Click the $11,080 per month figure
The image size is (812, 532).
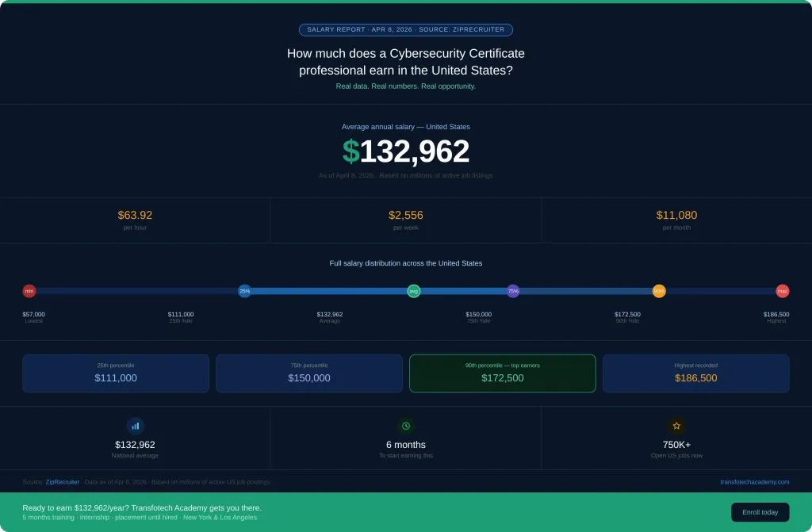(x=676, y=216)
